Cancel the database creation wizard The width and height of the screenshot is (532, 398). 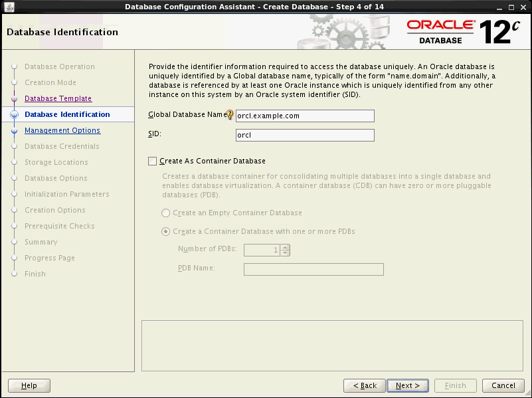503,385
